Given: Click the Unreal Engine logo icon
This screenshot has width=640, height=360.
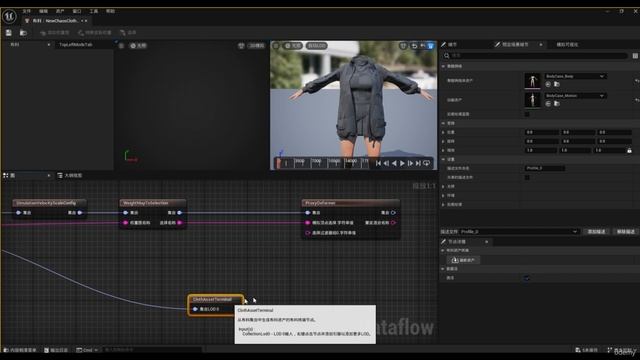Looking at the screenshot, I should pos(9,16).
